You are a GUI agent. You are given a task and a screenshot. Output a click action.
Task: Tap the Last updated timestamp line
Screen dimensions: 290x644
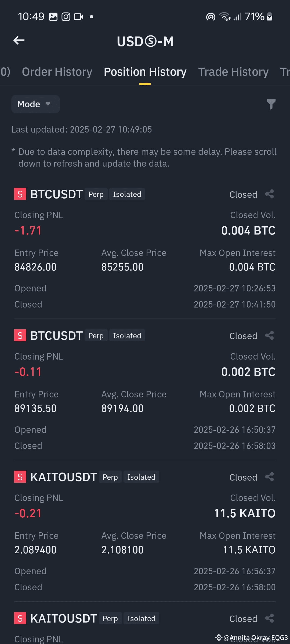point(82,130)
